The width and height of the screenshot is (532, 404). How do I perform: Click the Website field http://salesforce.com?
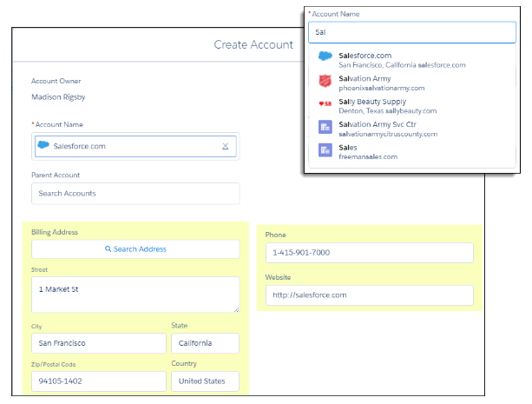click(370, 295)
